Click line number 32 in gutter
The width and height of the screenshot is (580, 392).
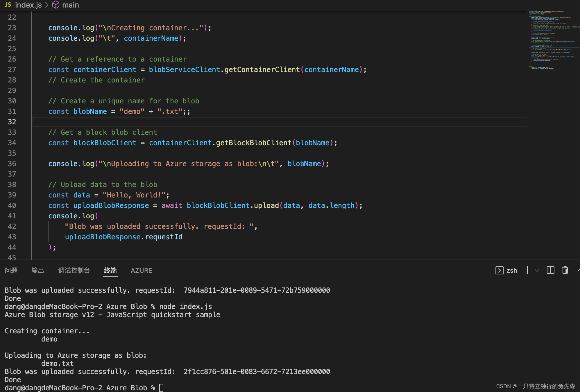pos(12,122)
